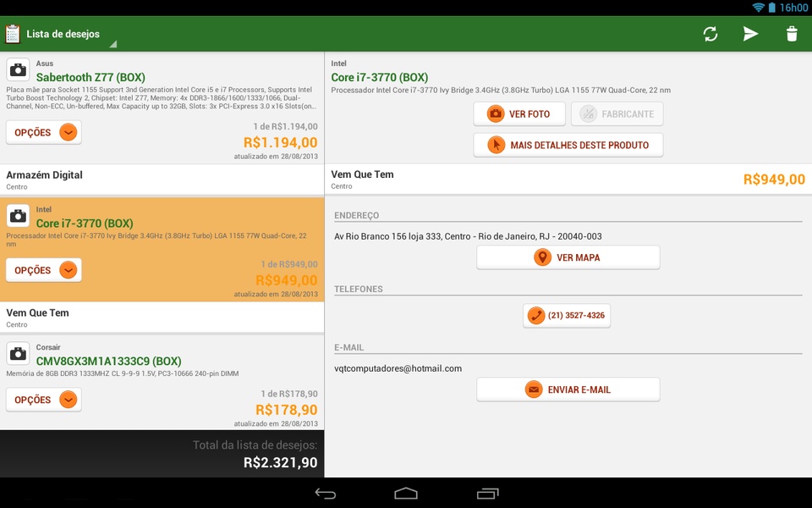Tap the trash icon to delete list
812x508 pixels.
pos(792,34)
